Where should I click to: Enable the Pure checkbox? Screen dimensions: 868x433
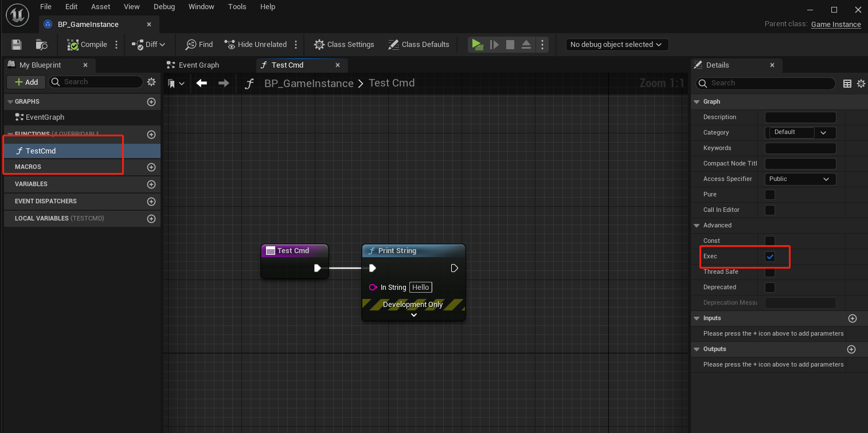coord(770,195)
